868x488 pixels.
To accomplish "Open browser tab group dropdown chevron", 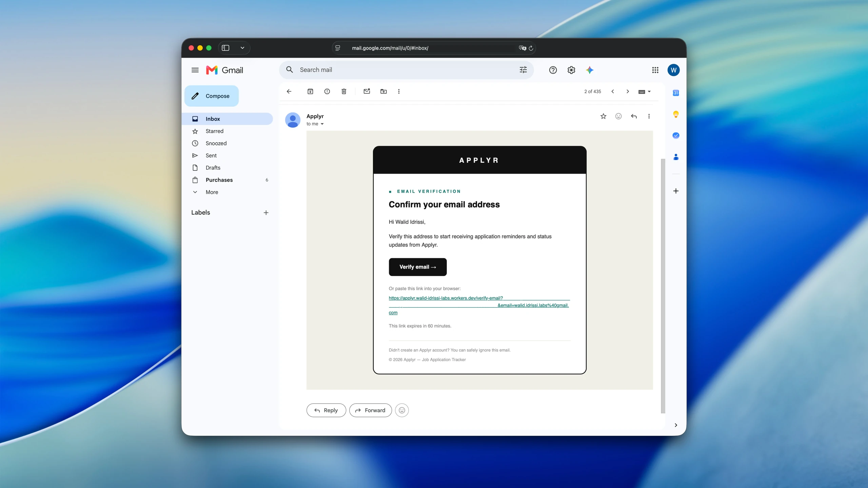I will pyautogui.click(x=242, y=48).
